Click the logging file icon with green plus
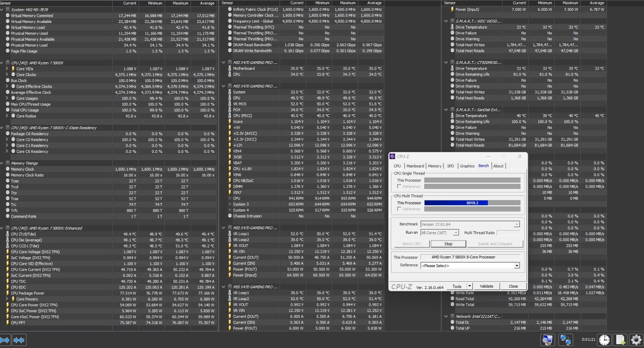This screenshot has height=348, width=644. coord(620,340)
